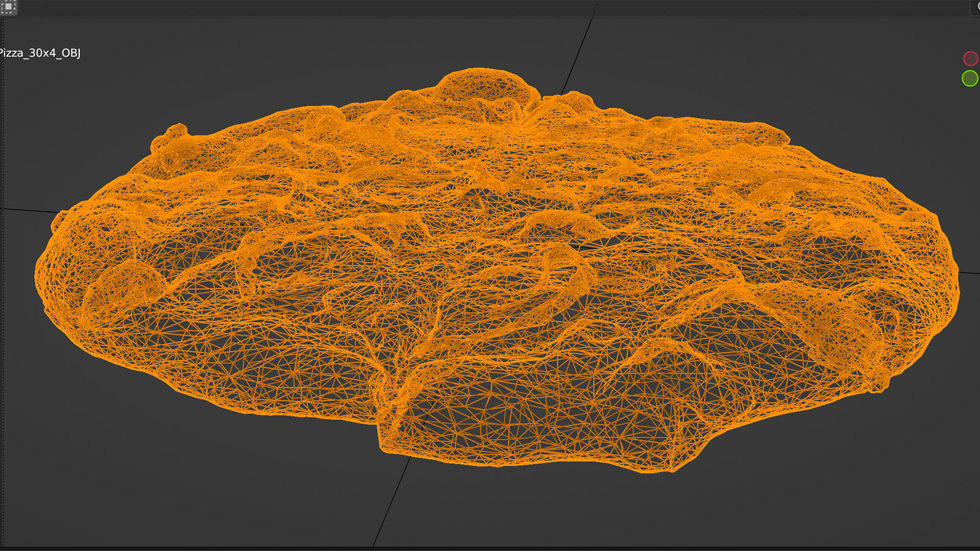
Task: Click the bottom status bar edge
Action: click(x=490, y=548)
